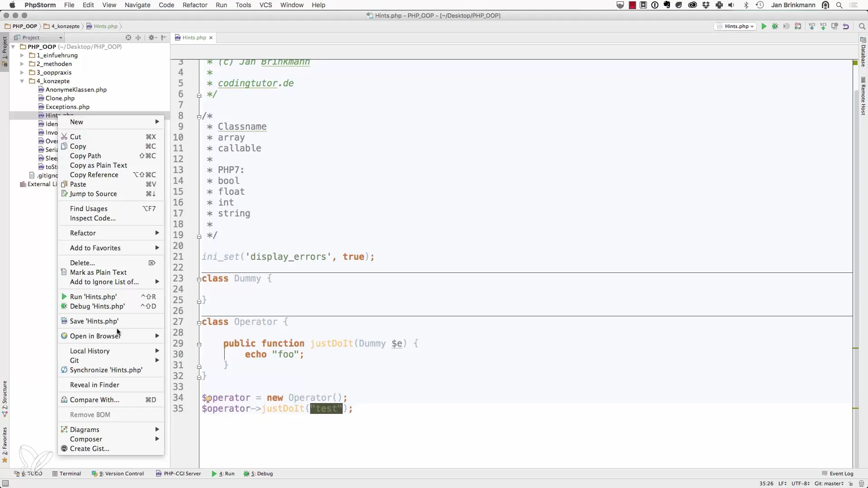Fold the justDoIt function block
The height and width of the screenshot is (488, 868).
tap(199, 345)
